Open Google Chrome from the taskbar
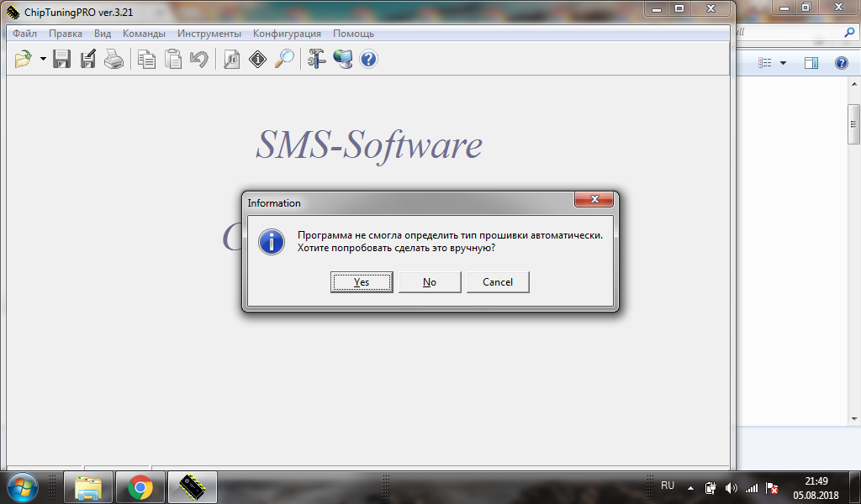 [140, 486]
